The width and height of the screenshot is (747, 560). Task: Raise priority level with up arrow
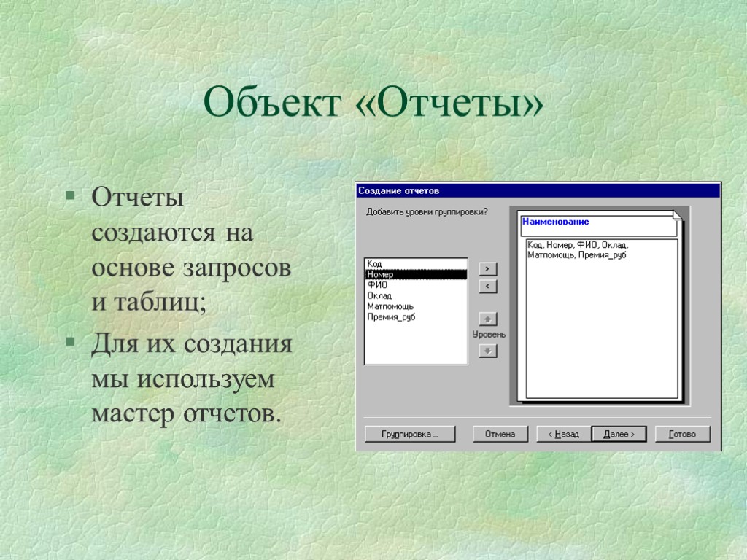(x=487, y=319)
